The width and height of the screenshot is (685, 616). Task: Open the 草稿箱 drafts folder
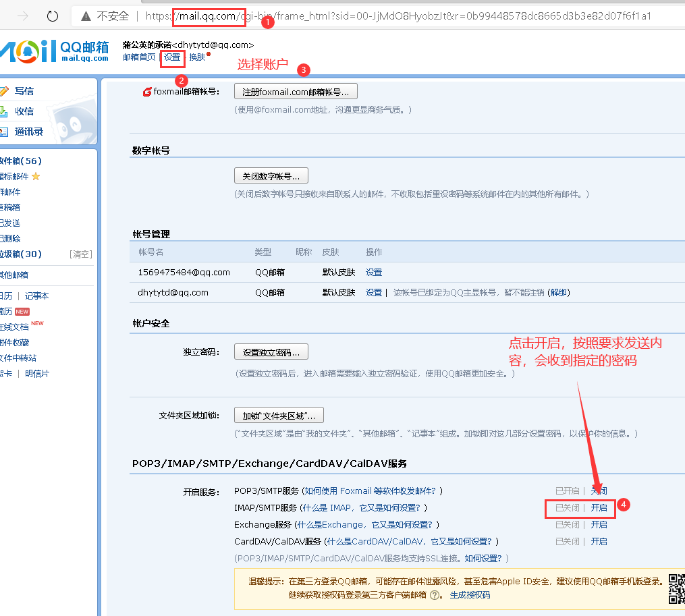pyautogui.click(x=10, y=208)
